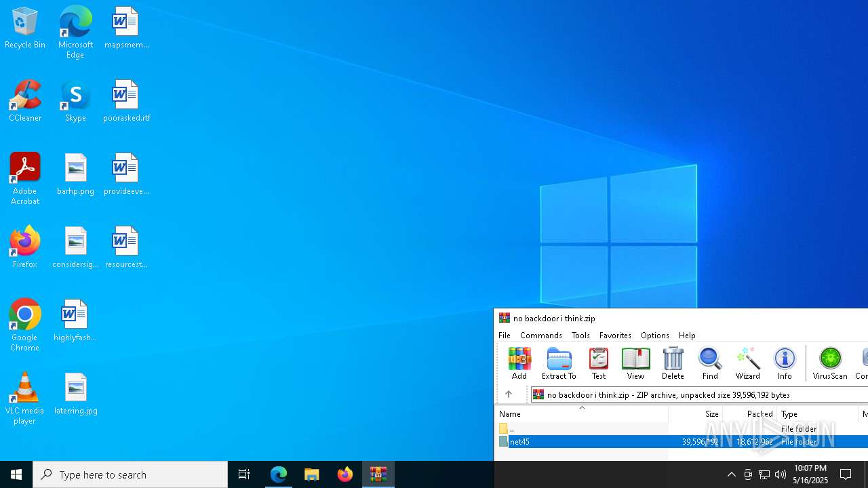Open the Find magnifier tool
Screen dimensions: 868x488
point(710,363)
